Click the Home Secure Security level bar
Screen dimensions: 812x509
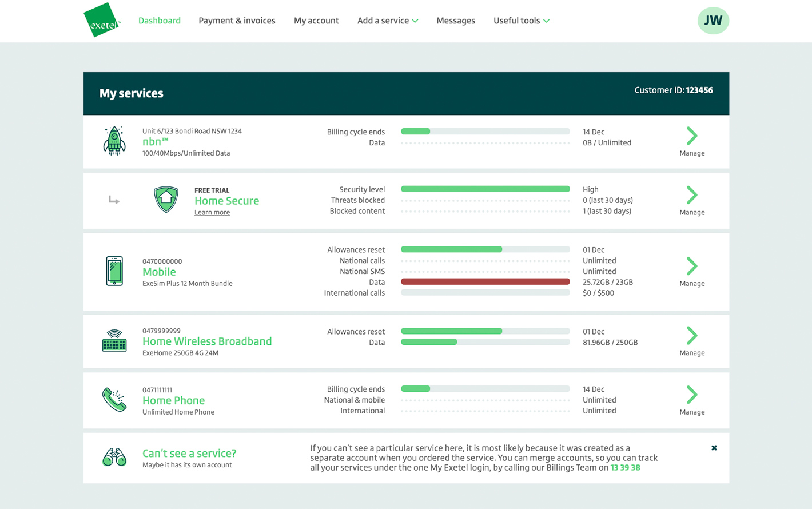click(x=485, y=189)
